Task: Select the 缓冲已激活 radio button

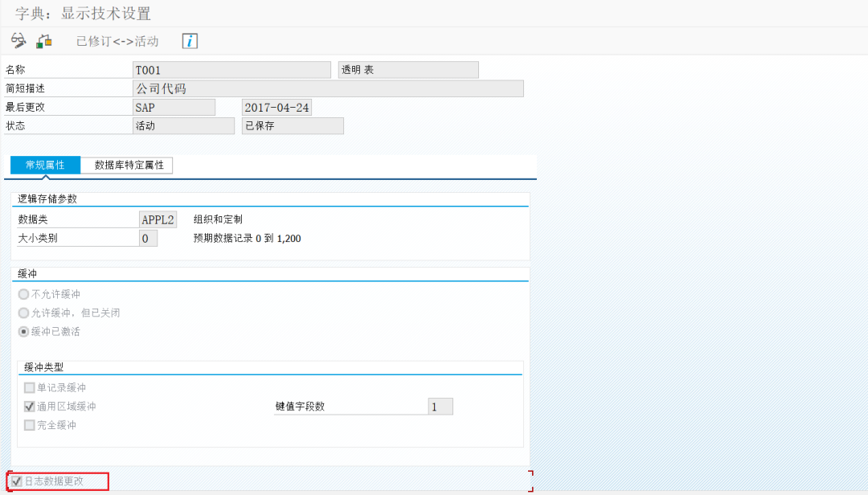Action: click(23, 332)
